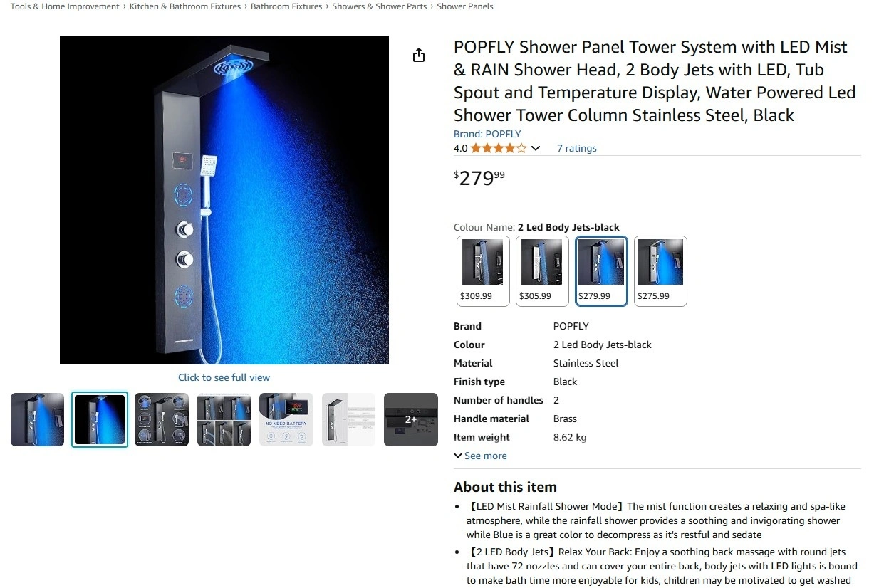Expand See more product details
Image resolution: width=874 pixels, height=588 pixels.
tap(481, 456)
